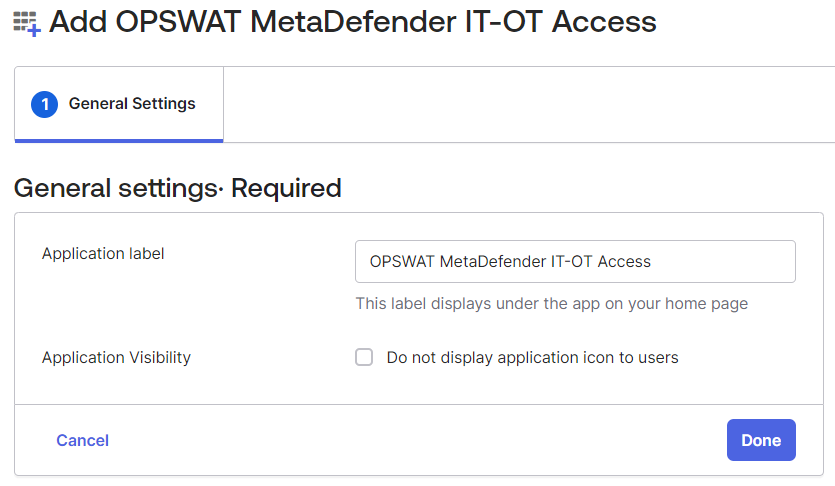Click the 'General settings · Required' heading

pyautogui.click(x=177, y=188)
